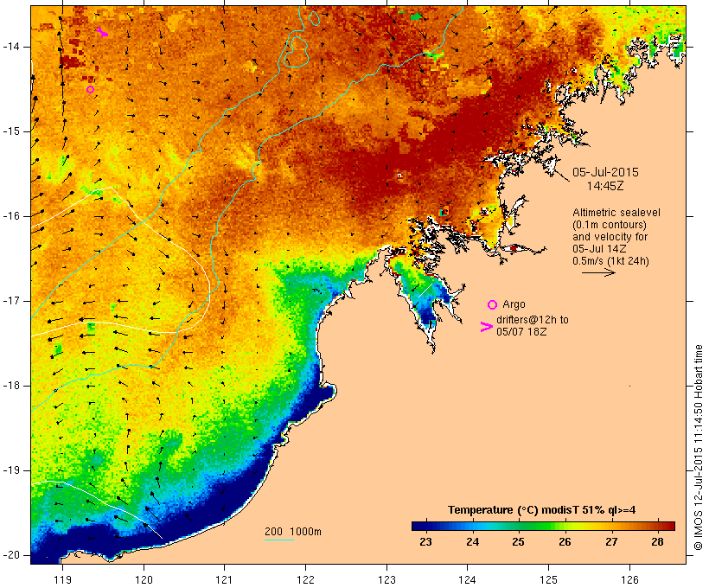Click the latitude axis label -14
The width and height of the screenshot is (709, 588).
[11, 47]
